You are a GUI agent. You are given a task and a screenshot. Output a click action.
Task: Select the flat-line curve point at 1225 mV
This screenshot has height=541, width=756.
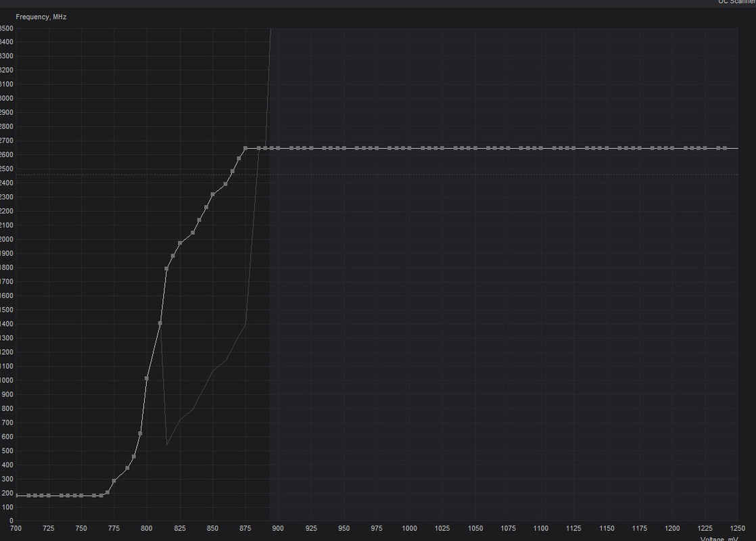click(x=705, y=148)
